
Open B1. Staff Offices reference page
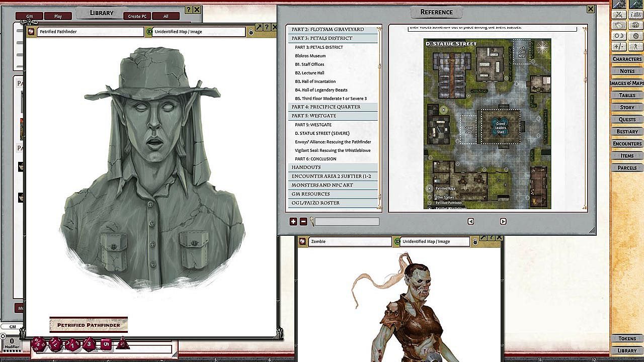pyautogui.click(x=309, y=64)
